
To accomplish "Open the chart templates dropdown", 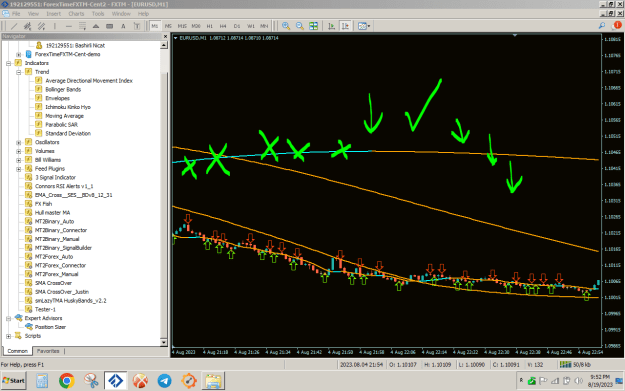I will 364,26.
